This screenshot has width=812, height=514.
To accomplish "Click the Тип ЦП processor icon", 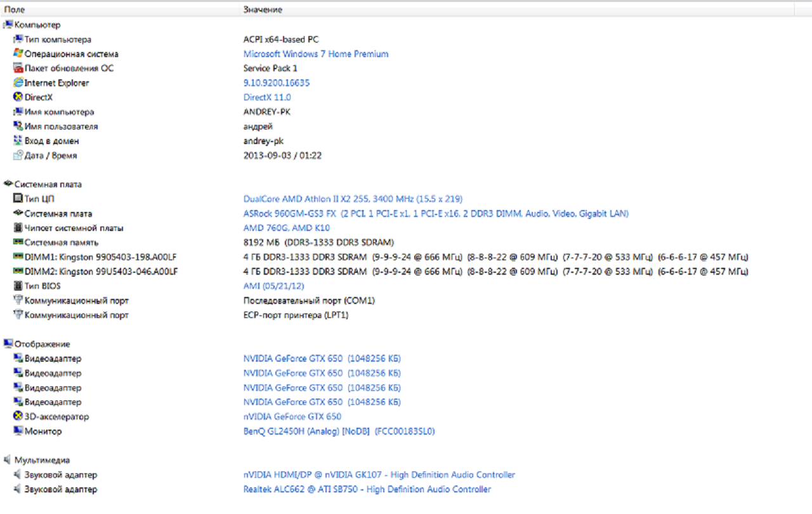I will pyautogui.click(x=18, y=199).
